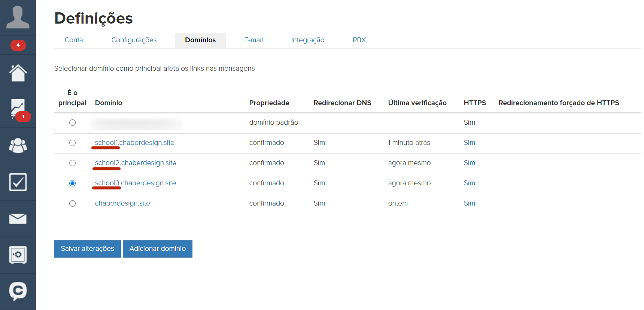
Task: Open the safe settings icon in sidebar
Action: (x=18, y=255)
